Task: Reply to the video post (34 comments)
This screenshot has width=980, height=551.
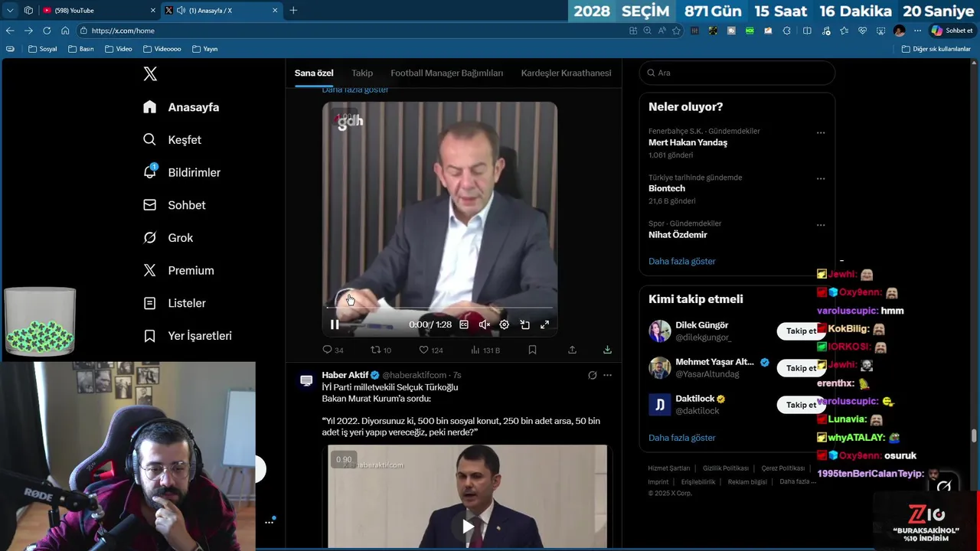Action: click(332, 350)
